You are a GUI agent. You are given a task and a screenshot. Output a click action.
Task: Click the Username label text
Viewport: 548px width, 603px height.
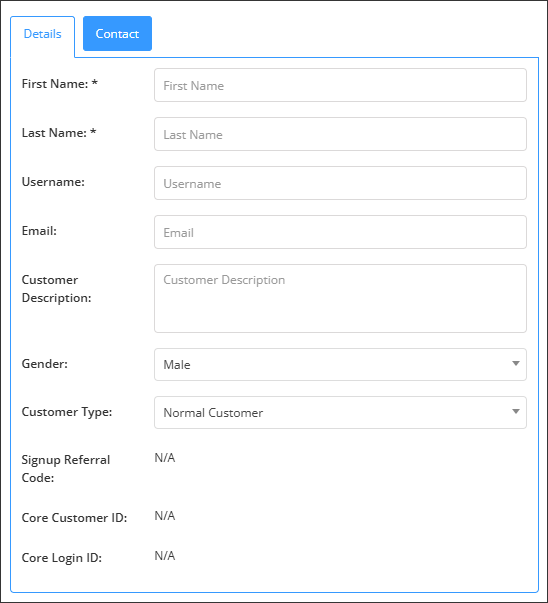[x=53, y=182]
